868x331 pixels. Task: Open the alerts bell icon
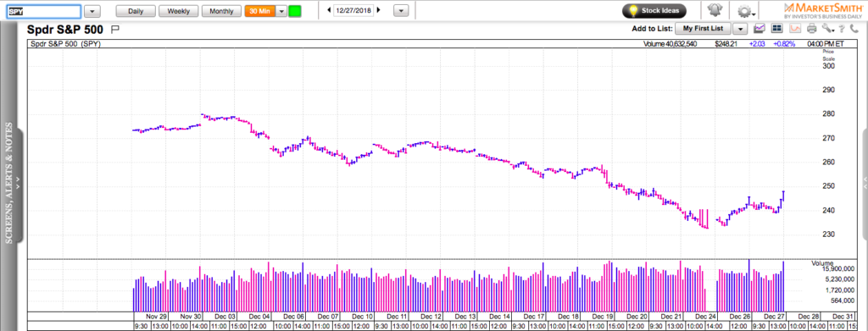tap(714, 10)
